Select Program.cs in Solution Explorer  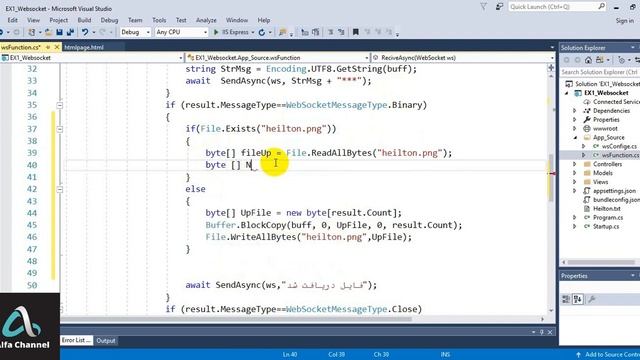pos(608,218)
